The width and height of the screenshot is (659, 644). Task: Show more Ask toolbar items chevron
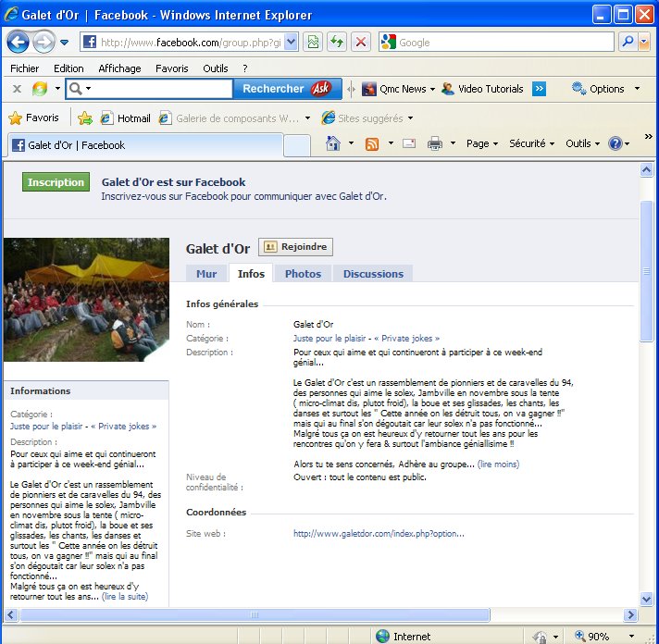[539, 89]
